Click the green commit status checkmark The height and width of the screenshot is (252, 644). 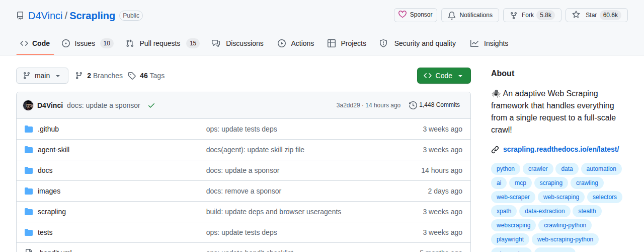click(x=151, y=105)
